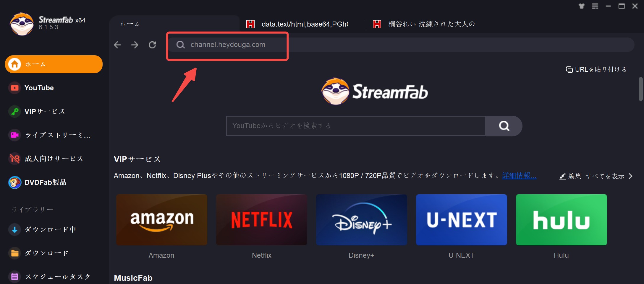Viewport: 644px width, 284px height.
Task: Click the magnifier icon in the address bar
Action: (x=180, y=45)
